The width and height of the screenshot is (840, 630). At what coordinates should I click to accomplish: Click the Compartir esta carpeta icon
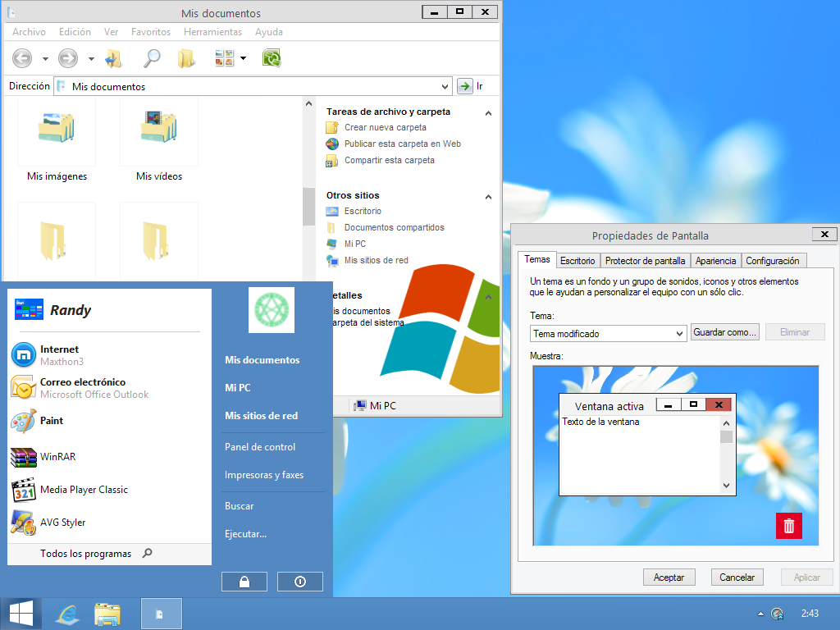click(x=332, y=160)
